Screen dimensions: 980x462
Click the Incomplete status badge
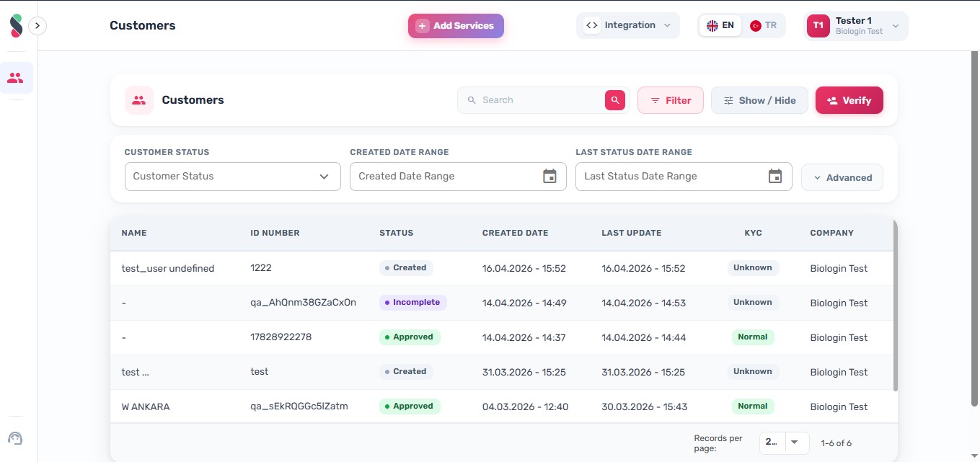(x=413, y=303)
